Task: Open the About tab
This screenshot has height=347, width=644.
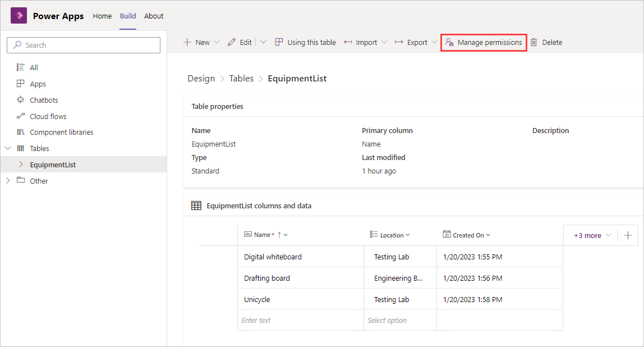Action: click(154, 16)
